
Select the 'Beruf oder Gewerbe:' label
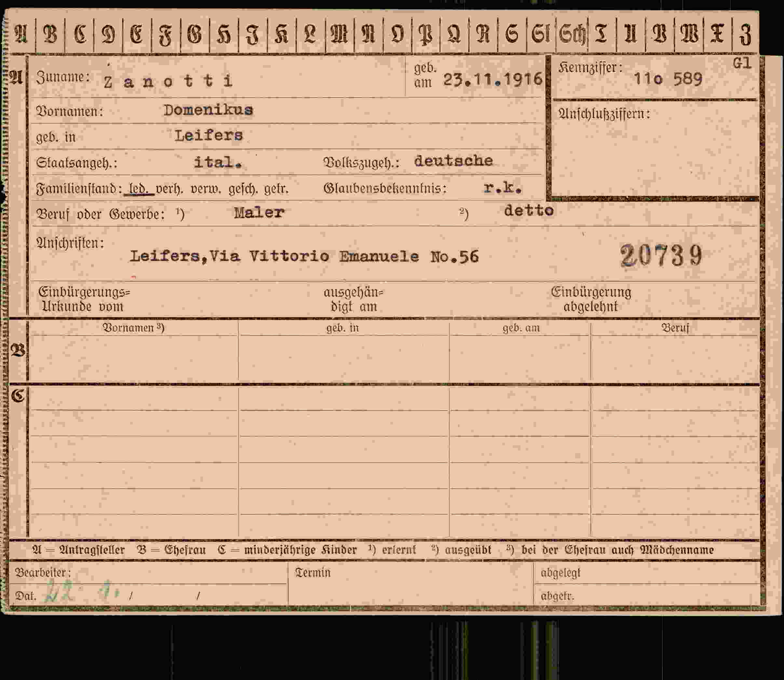(101, 215)
